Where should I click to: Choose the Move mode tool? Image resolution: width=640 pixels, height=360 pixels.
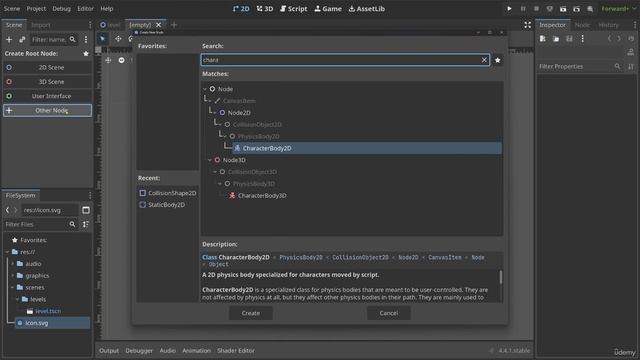(x=118, y=38)
